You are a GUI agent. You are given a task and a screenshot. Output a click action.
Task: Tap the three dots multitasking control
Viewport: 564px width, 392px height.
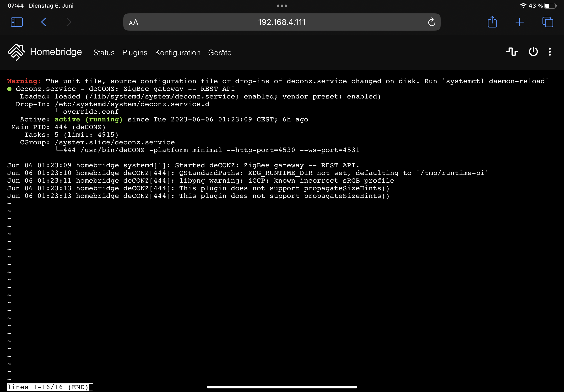click(282, 6)
